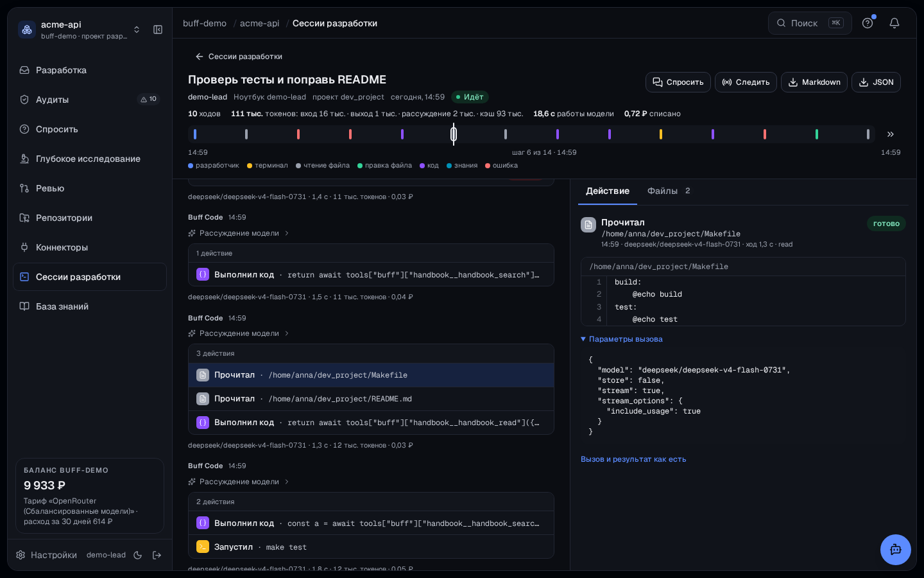Download session as Markdown
This screenshot has height=578, width=924.
pos(814,82)
